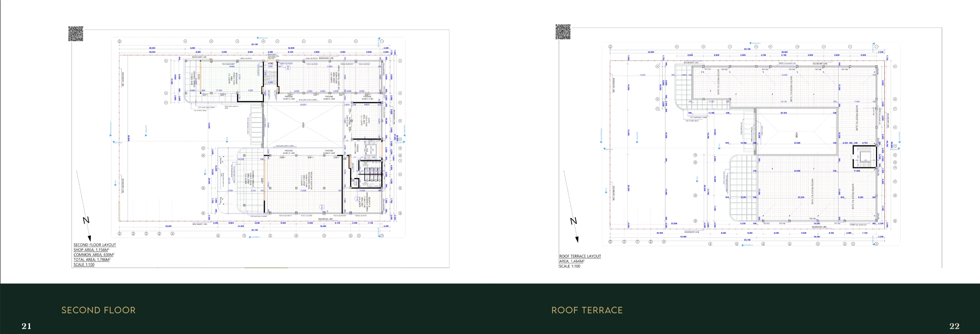Click the ROOF TERRACE footer heading
980x334 pixels.
pos(587,310)
